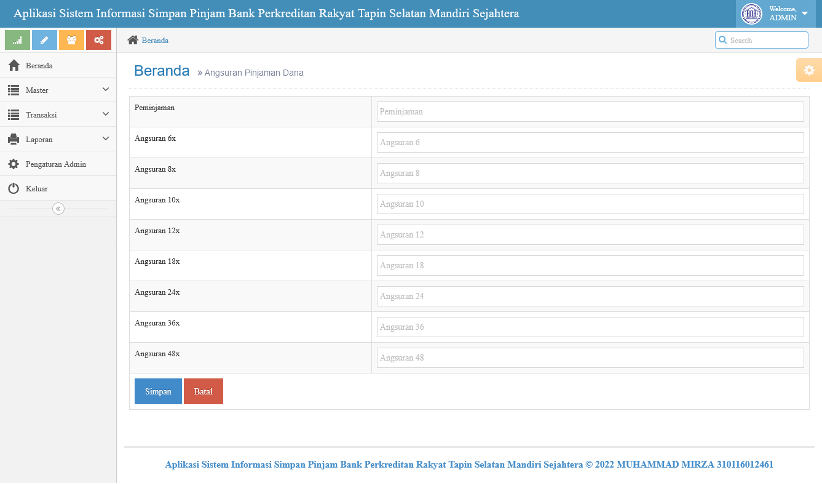Click the list icon beside Transaksi

[14, 115]
